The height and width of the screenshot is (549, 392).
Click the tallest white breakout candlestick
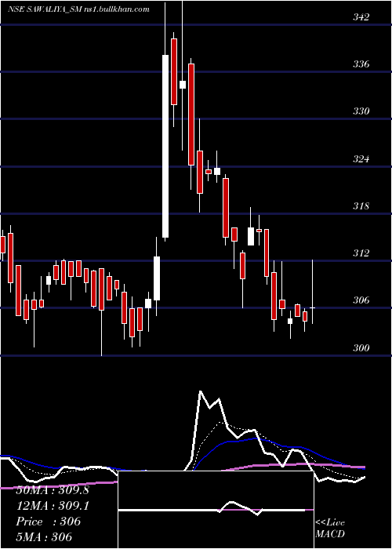(x=165, y=147)
